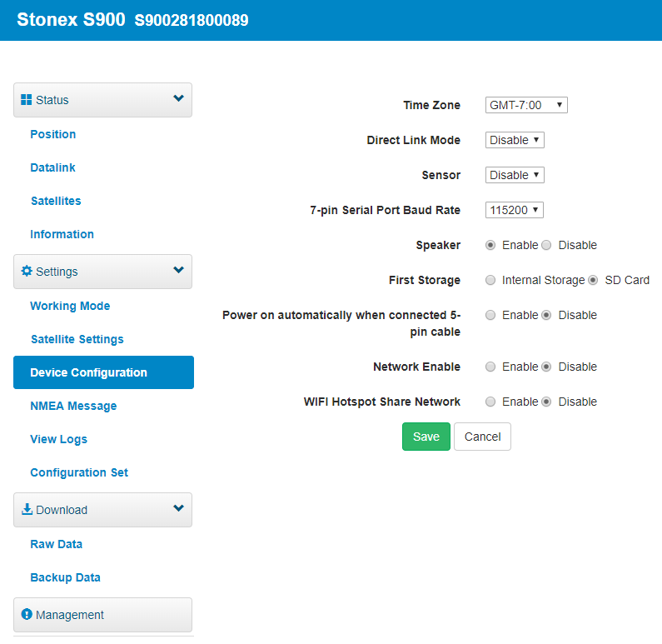Open NMEA Message settings
This screenshot has height=644, width=662.
(73, 407)
